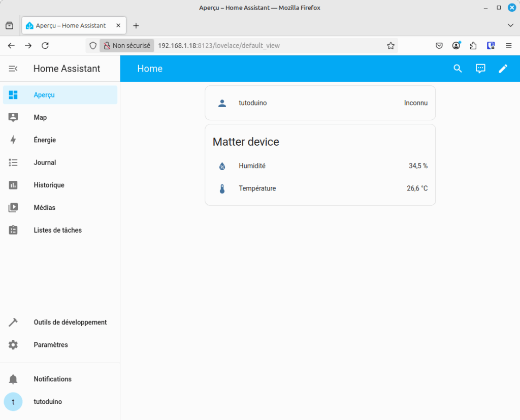Click the Humidité water percent icon
This screenshot has height=420, width=520.
tap(222, 166)
